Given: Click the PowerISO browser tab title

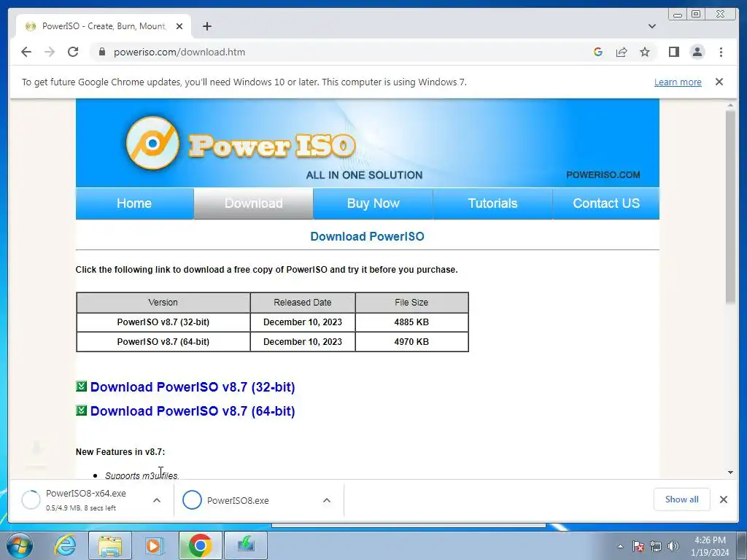Looking at the screenshot, I should tap(104, 26).
